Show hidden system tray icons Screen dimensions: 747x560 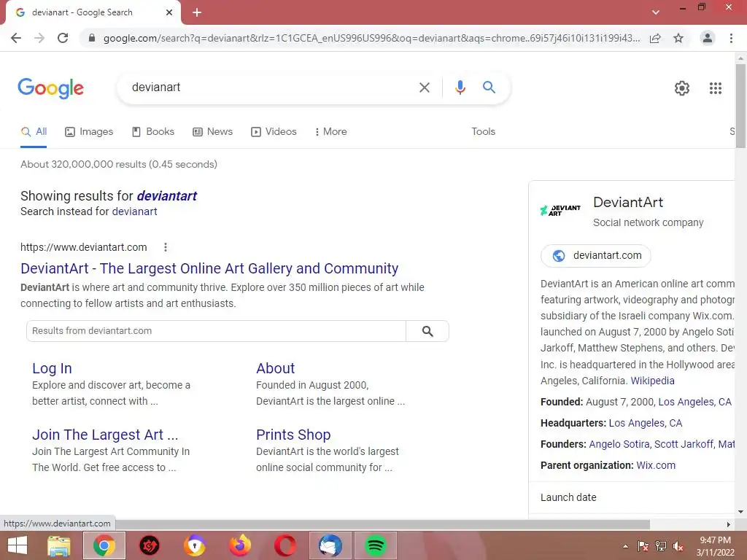[625, 546]
